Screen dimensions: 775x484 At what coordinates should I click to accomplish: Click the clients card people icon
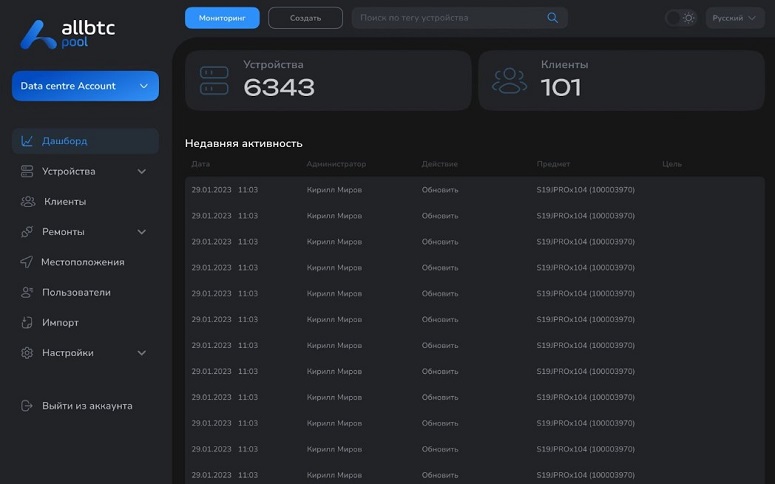click(509, 81)
